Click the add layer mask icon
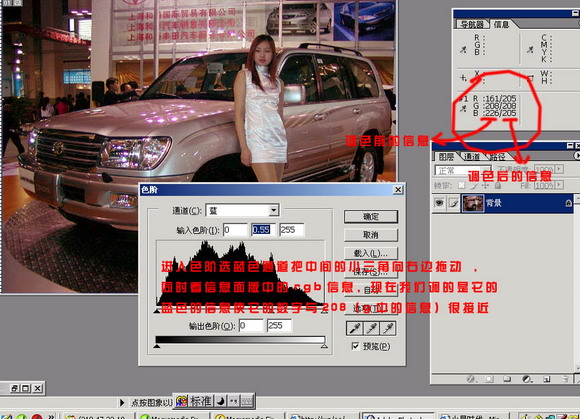The height and width of the screenshot is (419, 580). coord(489,379)
